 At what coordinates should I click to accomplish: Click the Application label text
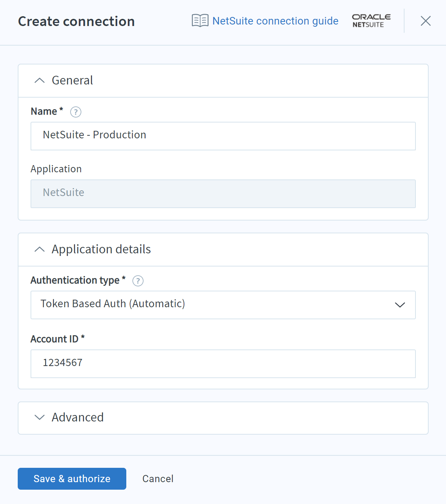(x=56, y=169)
